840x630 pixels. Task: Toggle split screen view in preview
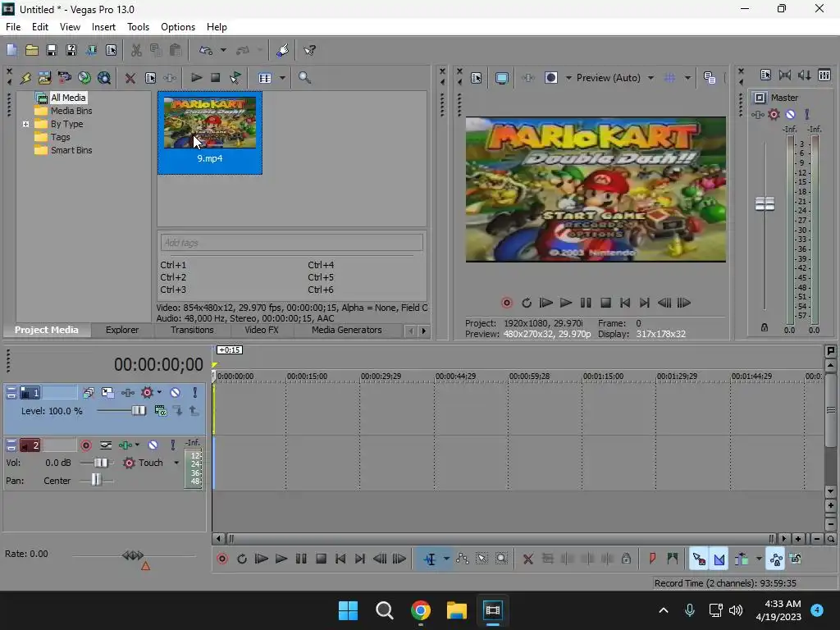[551, 78]
